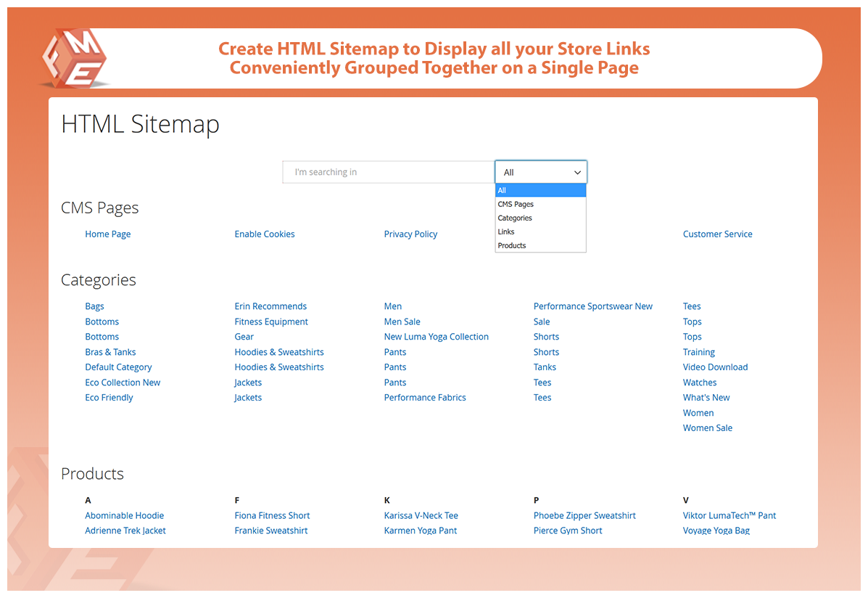Select CMS Pages option in dropdown list

tap(516, 205)
